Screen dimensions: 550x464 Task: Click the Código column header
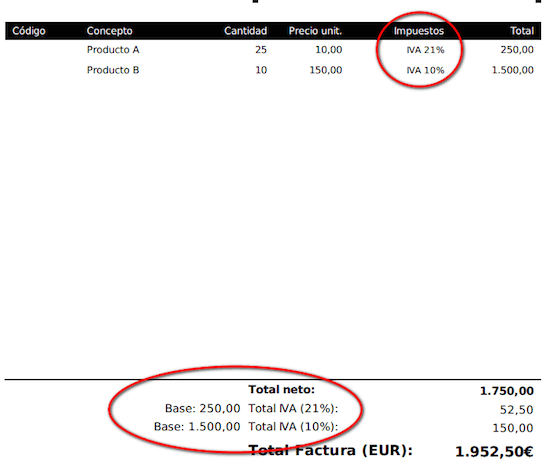(x=29, y=31)
